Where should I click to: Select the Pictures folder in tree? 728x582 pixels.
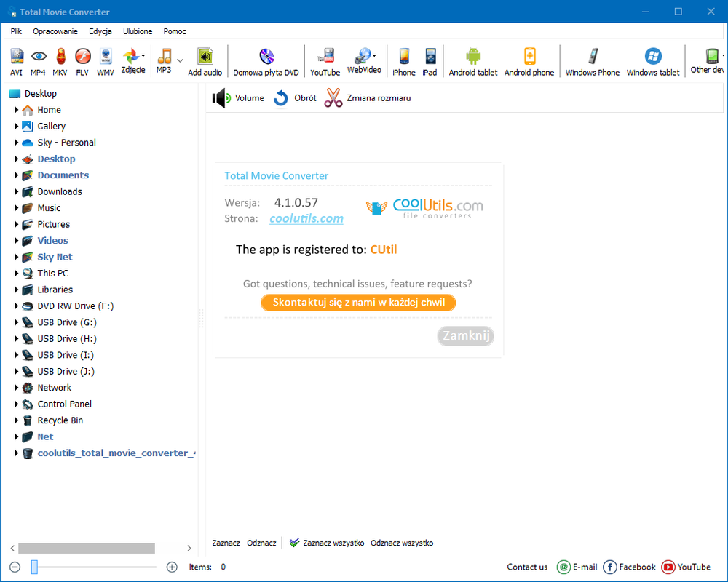[x=53, y=224]
